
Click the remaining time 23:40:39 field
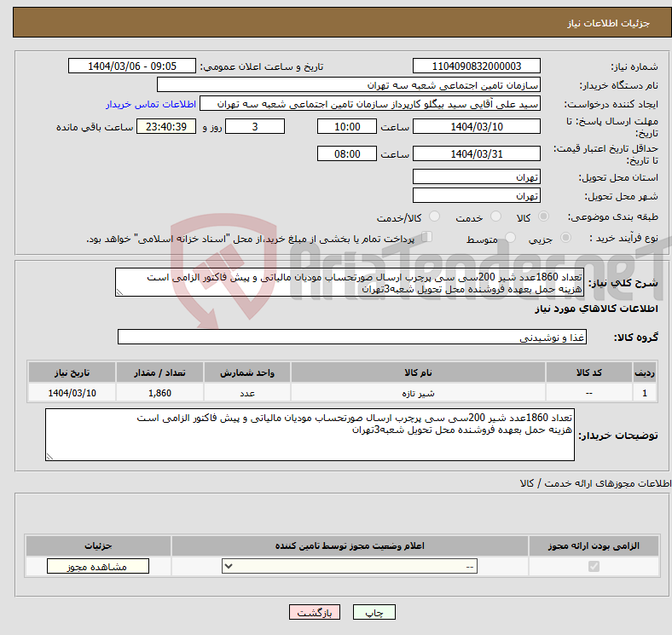(166, 126)
